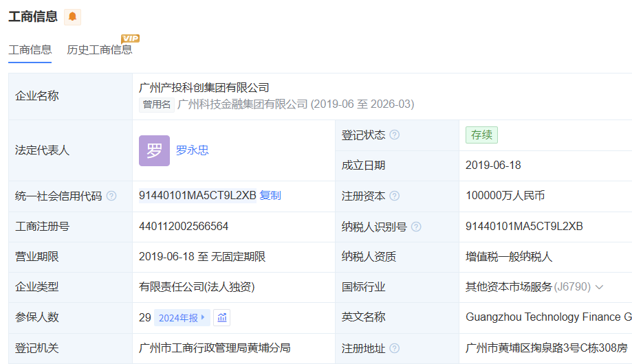Click the 曾用名 label tag

pyautogui.click(x=156, y=104)
